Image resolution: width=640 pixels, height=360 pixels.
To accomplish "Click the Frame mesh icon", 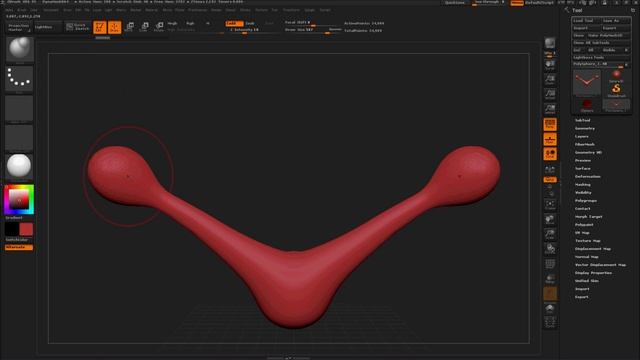I will (550, 204).
